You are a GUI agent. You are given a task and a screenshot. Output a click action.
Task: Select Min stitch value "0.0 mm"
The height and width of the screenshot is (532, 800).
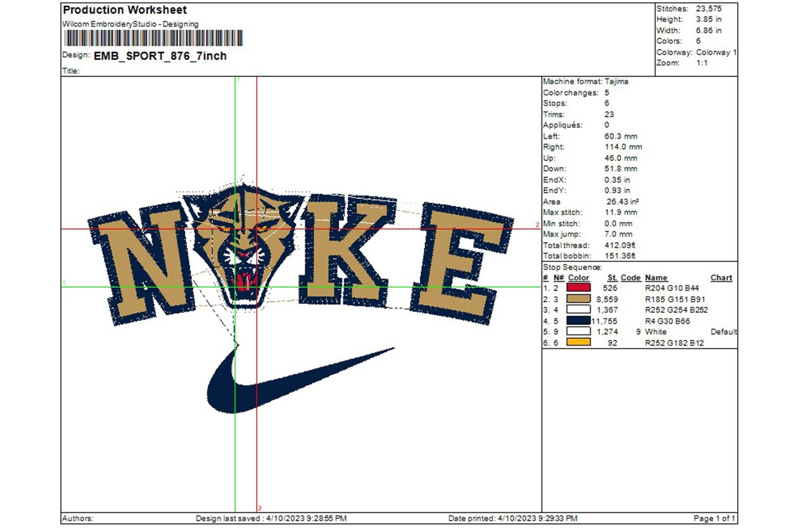coord(619,224)
